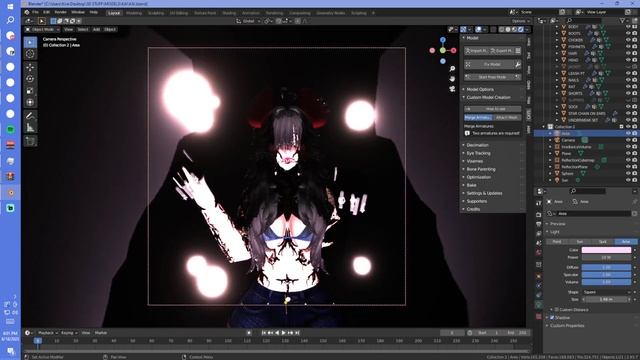Viewport: 640px width, 360px height.
Task: Click the Fix Model button
Action: pos(489,64)
